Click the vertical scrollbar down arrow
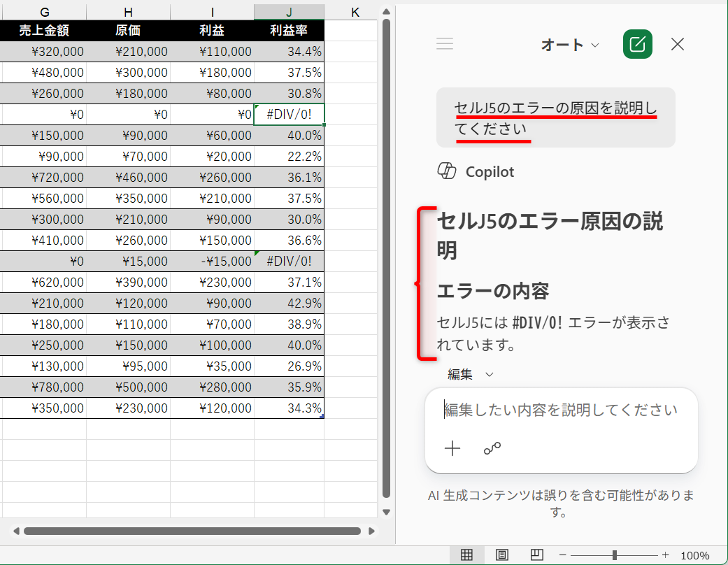The width and height of the screenshot is (728, 565). click(x=386, y=512)
